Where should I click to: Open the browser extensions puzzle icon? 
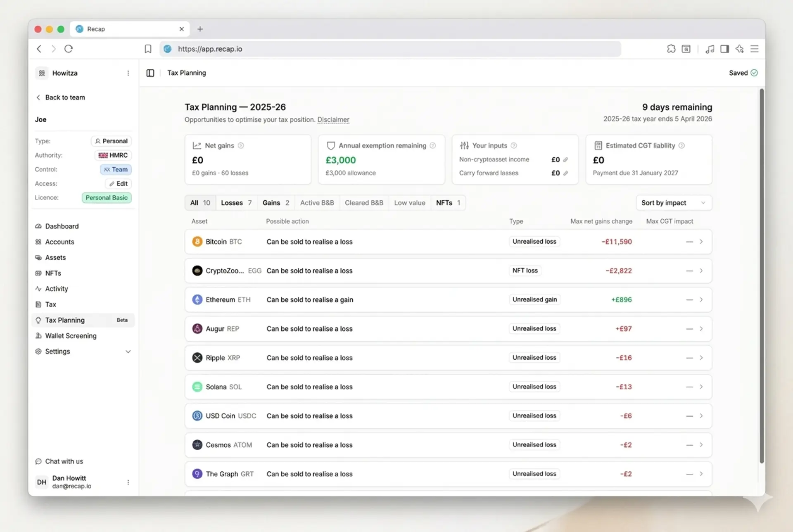(x=671, y=49)
